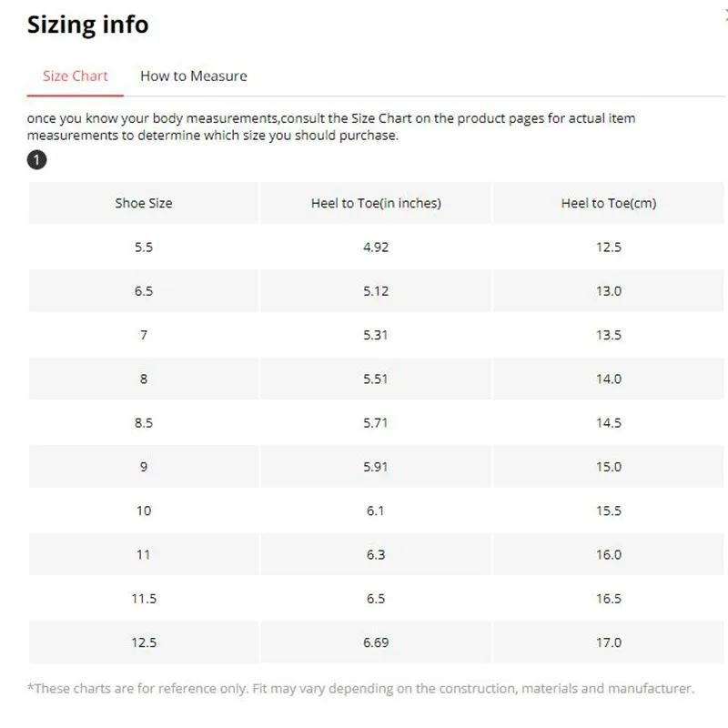Viewport: 728px width, 728px height.
Task: Click the Heel to Toe(cm) header
Action: [608, 203]
